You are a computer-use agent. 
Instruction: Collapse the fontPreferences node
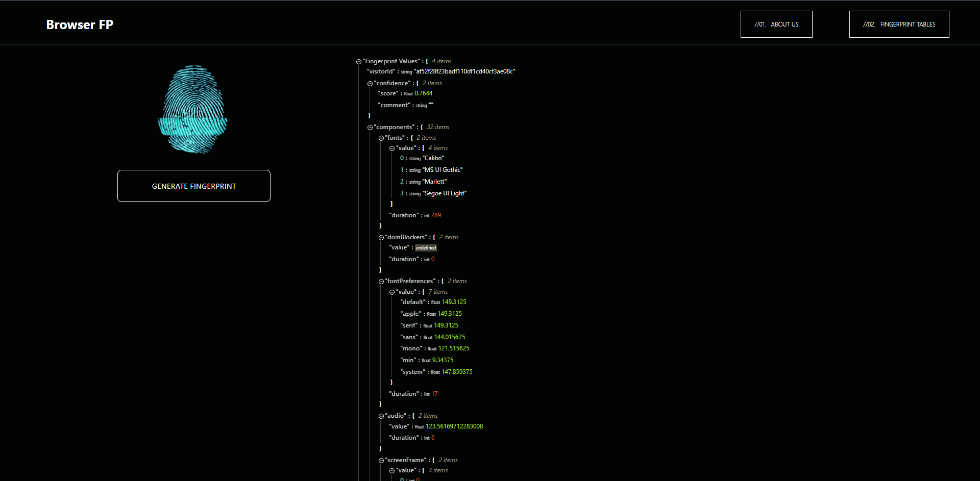click(x=381, y=281)
